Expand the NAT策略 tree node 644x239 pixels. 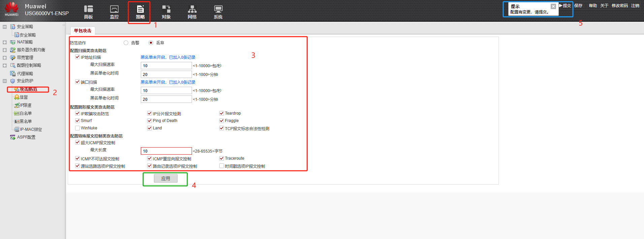point(5,42)
